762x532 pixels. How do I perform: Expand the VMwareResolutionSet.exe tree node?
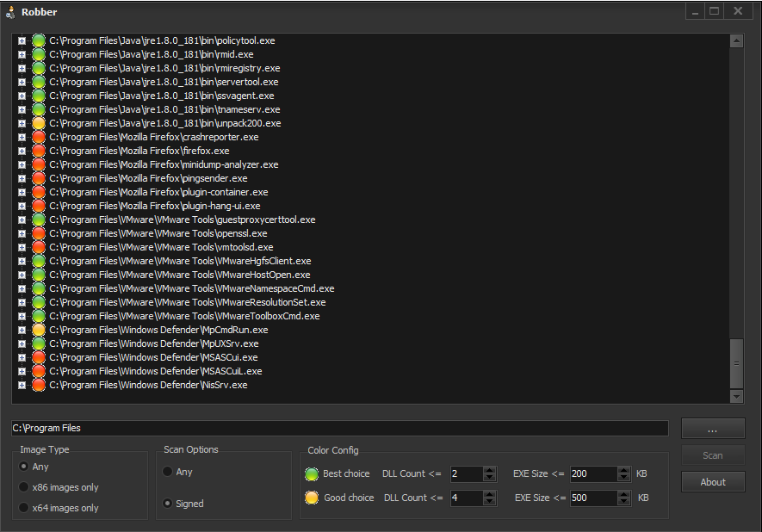(x=22, y=302)
